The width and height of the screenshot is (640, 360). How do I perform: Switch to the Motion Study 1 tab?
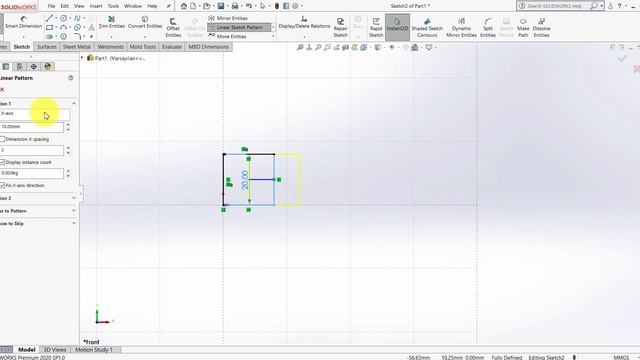point(93,350)
